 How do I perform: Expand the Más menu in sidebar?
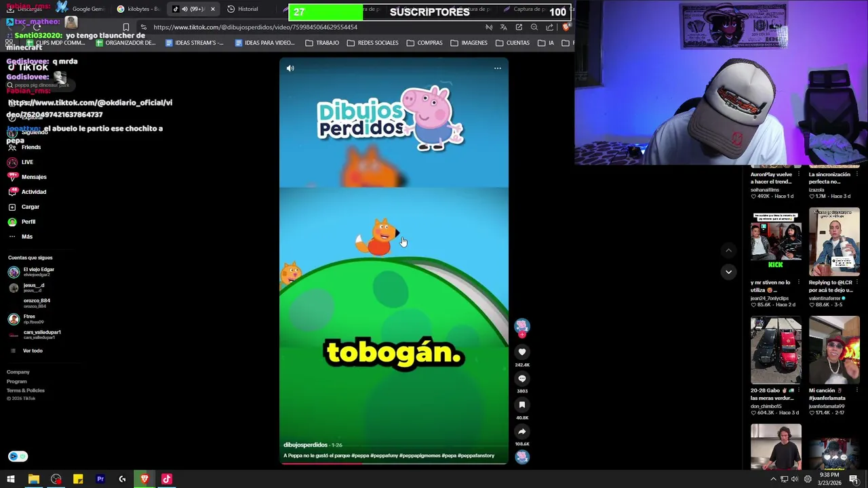(x=20, y=237)
